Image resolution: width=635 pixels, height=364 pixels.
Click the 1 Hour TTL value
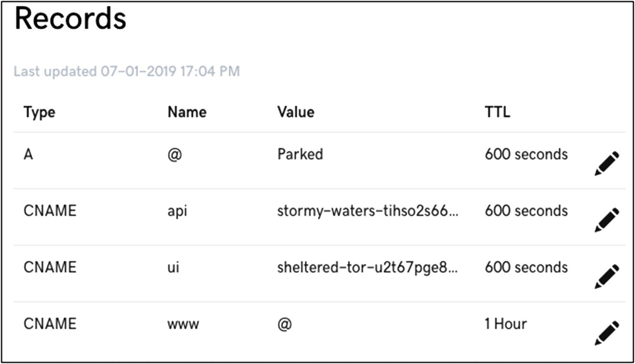click(x=505, y=324)
